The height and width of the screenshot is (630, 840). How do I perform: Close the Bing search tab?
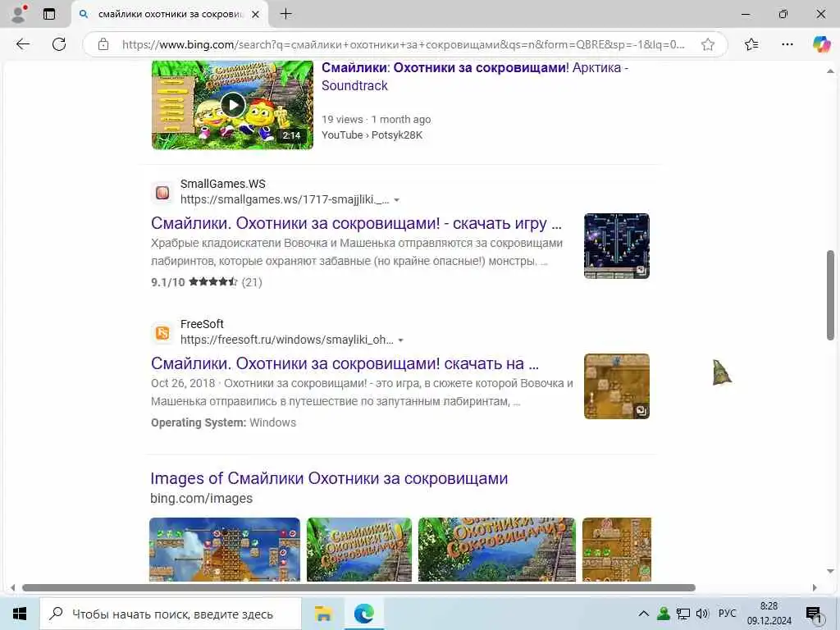pos(256,15)
